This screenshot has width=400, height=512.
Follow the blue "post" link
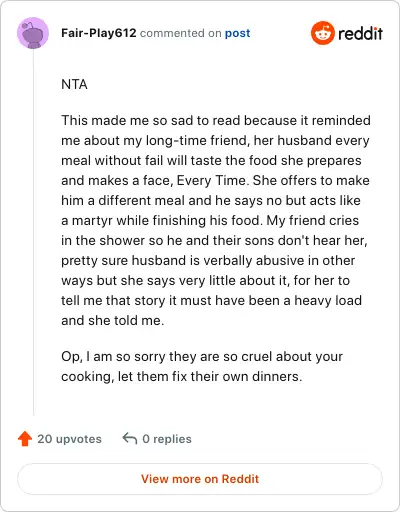coord(237,33)
